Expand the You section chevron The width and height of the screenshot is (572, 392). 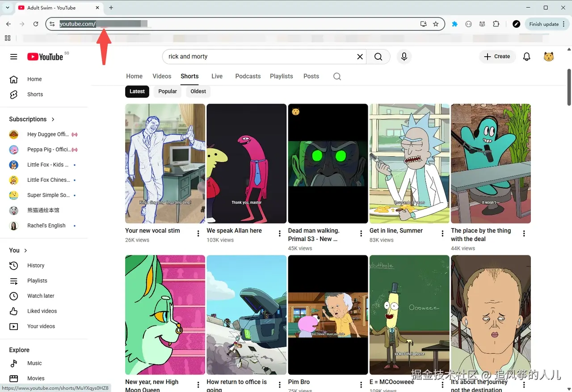click(x=25, y=250)
